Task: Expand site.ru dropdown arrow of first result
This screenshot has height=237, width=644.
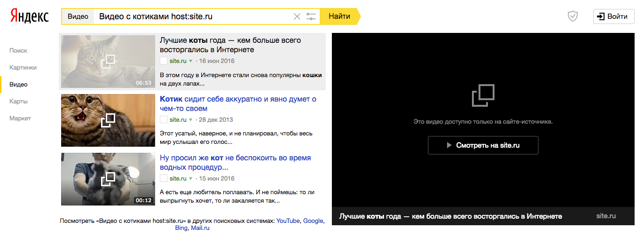Action: 191,61
